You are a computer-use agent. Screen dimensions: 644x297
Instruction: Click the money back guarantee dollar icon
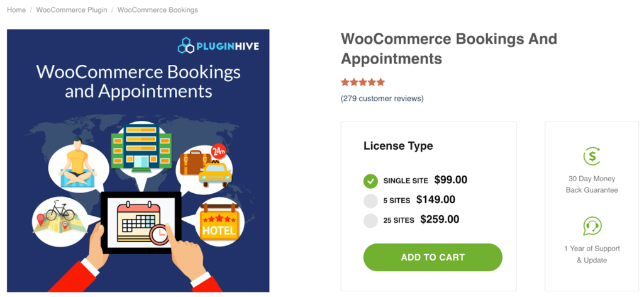592,156
